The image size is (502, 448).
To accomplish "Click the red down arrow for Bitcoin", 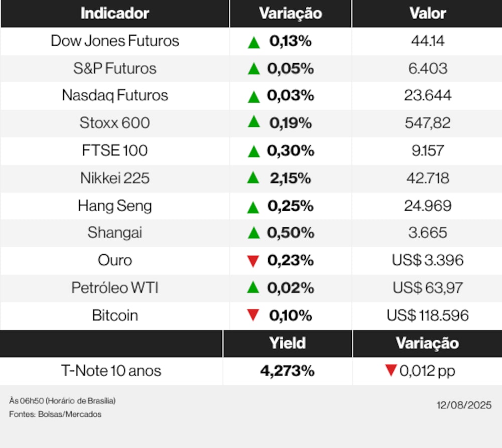I will coord(254,316).
